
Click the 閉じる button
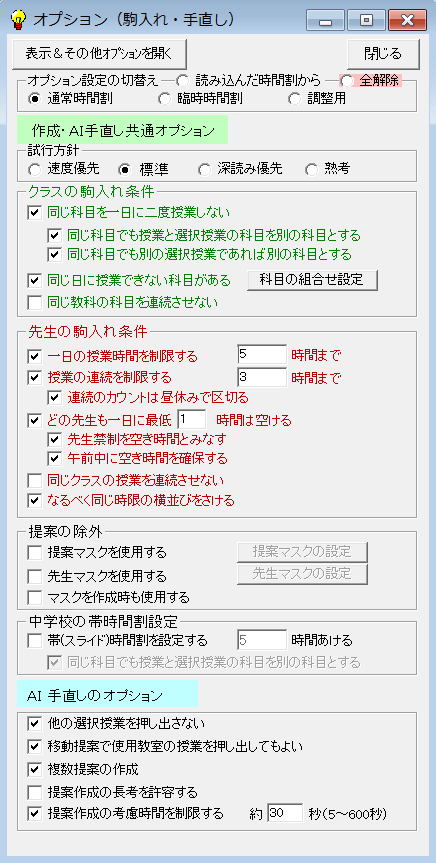point(383,54)
